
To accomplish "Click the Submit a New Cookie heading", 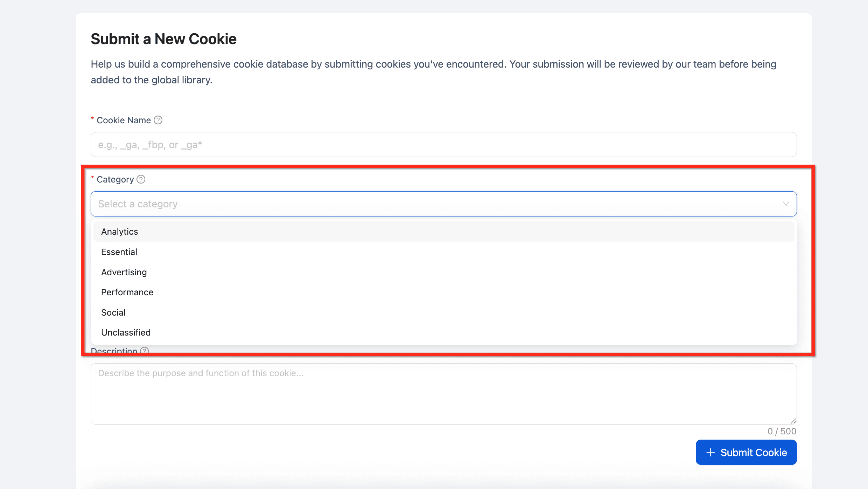I will pyautogui.click(x=163, y=39).
